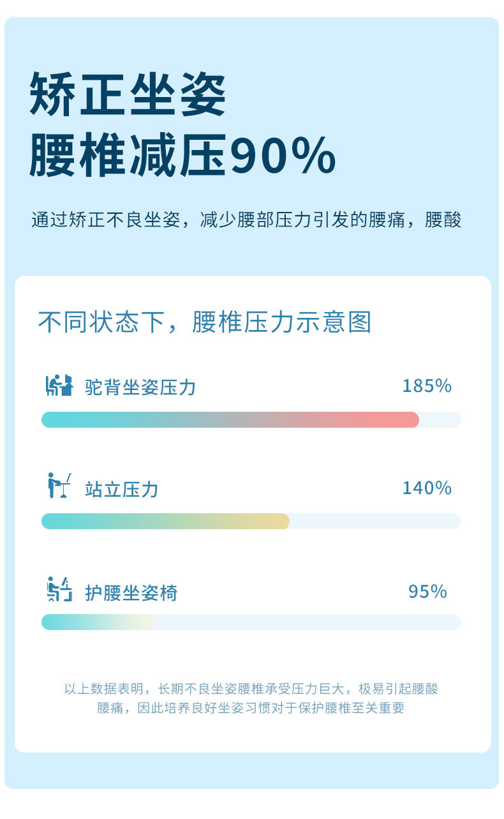
Task: Click the chart title 不同状态下，腰椎压力示意图
Action: (205, 322)
